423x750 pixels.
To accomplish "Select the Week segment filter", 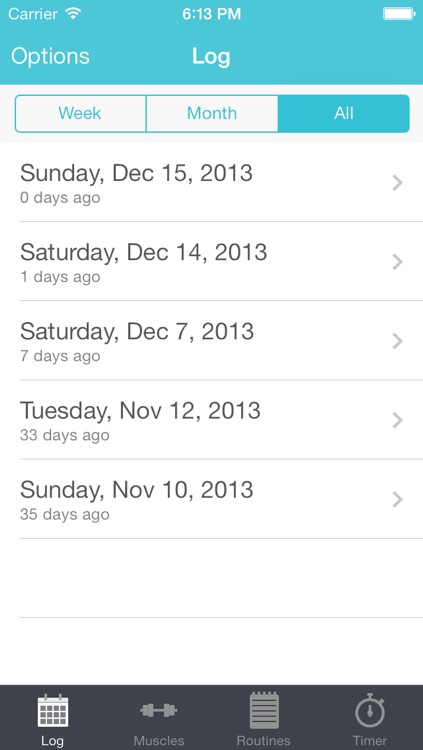I will 80,113.
